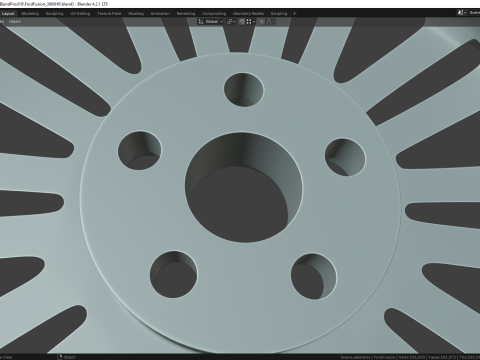
Task: Open the Global transform orientation dropdown
Action: pos(211,22)
